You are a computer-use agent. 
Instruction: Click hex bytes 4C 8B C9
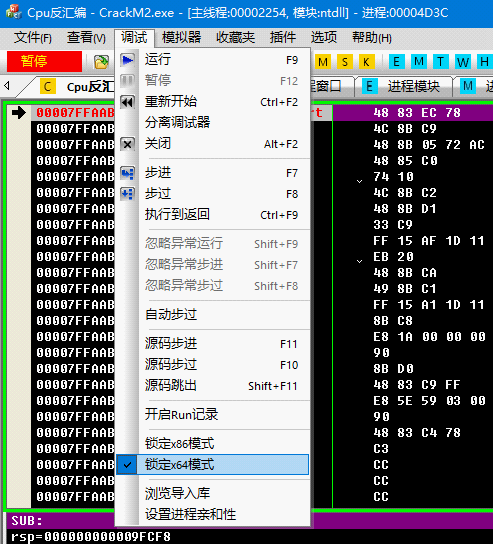click(405, 129)
